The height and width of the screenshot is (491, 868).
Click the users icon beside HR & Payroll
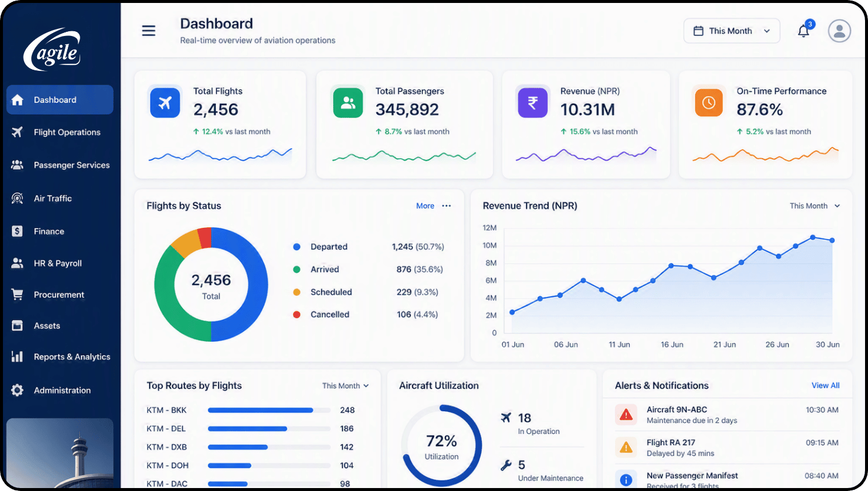pos(18,263)
